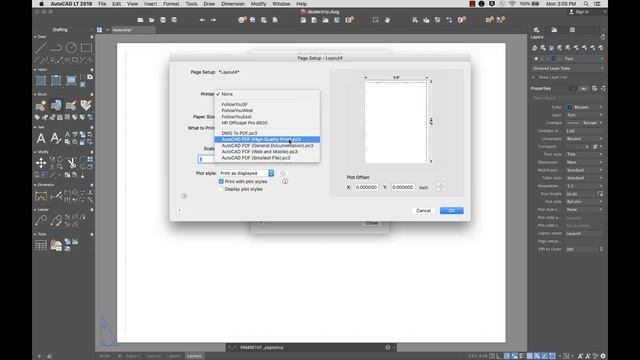The width and height of the screenshot is (640, 360).
Task: Click Close in the Page Setup Manager behind
Action: tap(371, 223)
